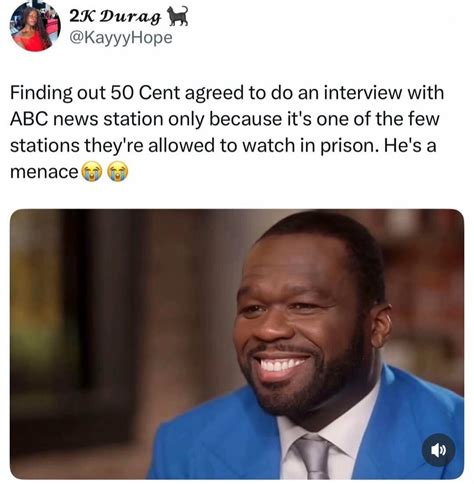Open the @KayyyHope handle link
The width and height of the screenshot is (474, 484).
tap(121, 38)
